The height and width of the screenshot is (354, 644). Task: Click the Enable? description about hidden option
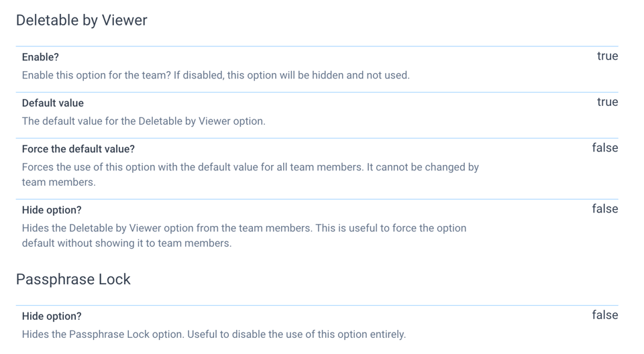click(x=215, y=75)
